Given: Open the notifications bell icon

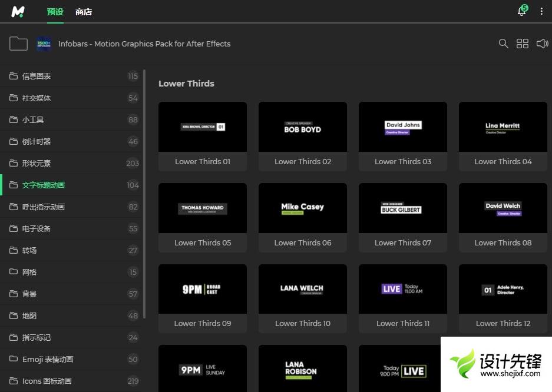Looking at the screenshot, I should pos(521,11).
